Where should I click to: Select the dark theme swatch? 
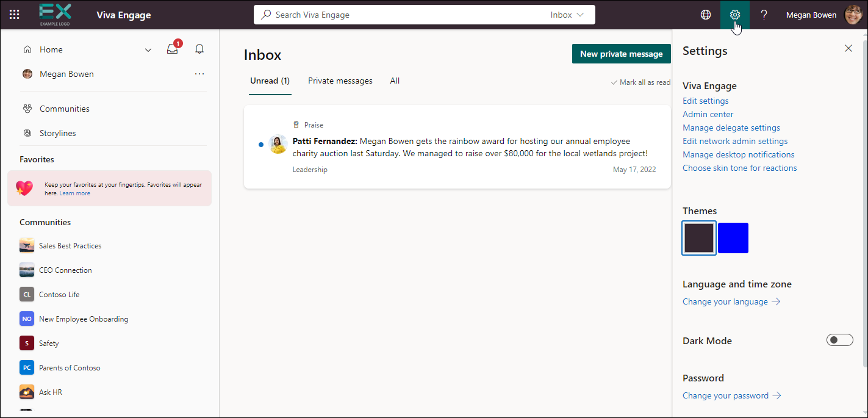[699, 238]
